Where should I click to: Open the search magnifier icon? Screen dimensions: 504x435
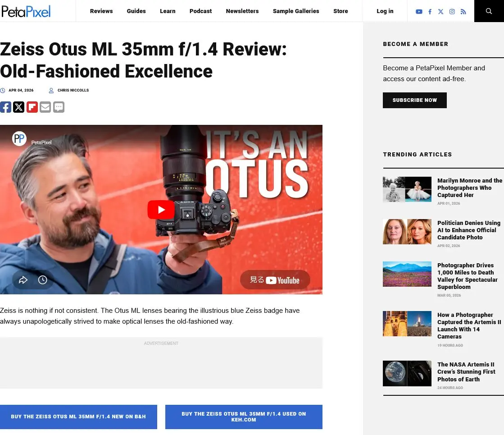pyautogui.click(x=489, y=11)
